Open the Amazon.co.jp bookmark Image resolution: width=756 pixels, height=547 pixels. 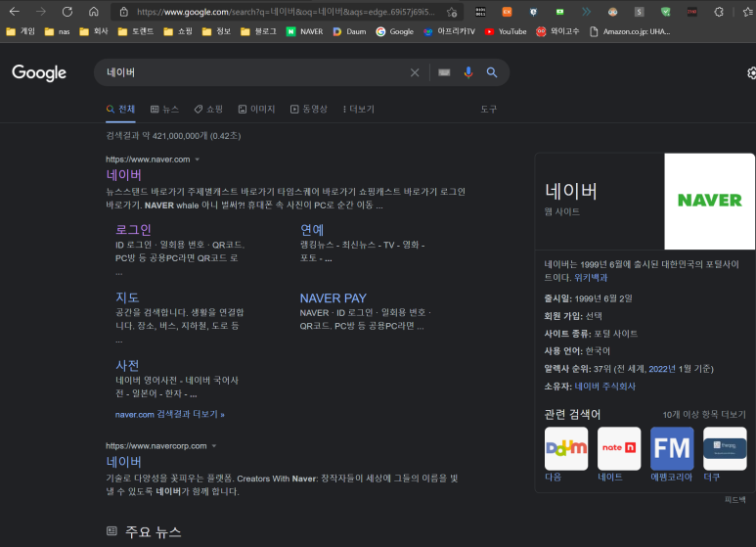(x=630, y=31)
